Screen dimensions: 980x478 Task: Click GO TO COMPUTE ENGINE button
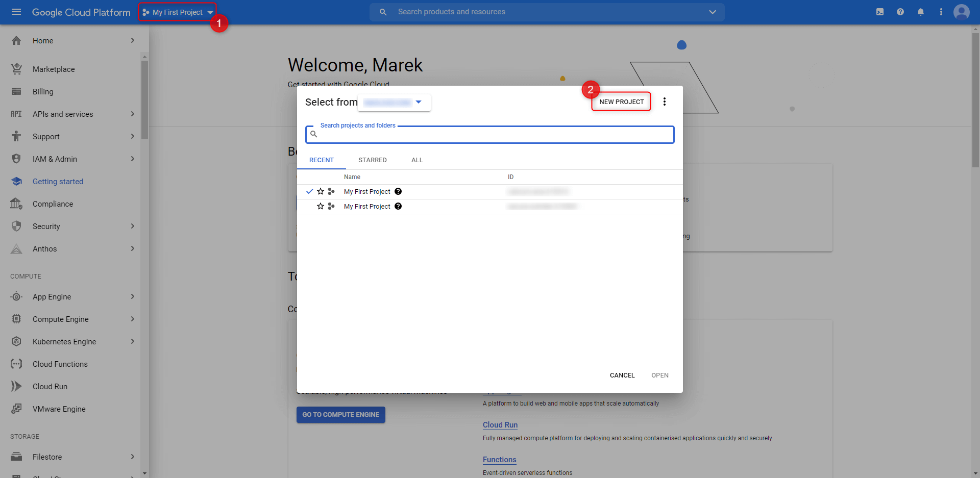[x=341, y=415]
